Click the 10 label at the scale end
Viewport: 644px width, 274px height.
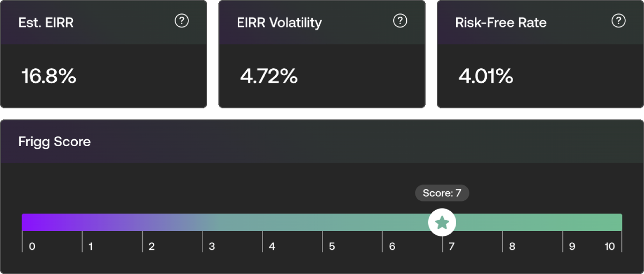(610, 247)
